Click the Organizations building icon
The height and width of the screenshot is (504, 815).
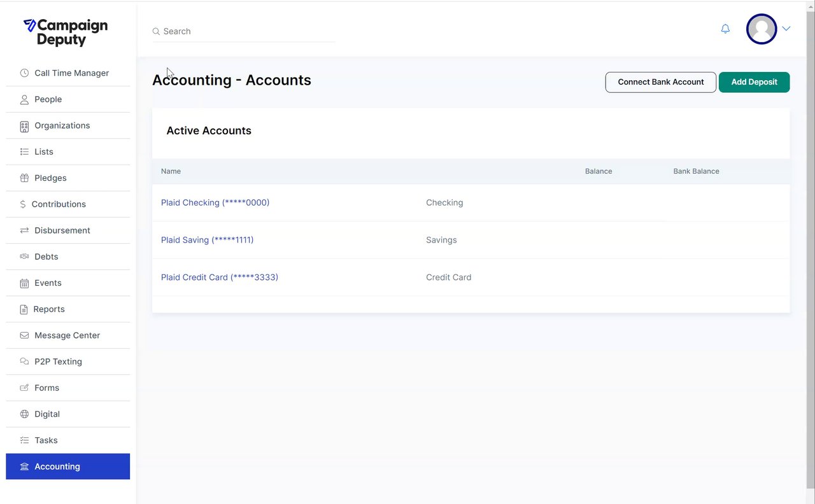pos(24,126)
